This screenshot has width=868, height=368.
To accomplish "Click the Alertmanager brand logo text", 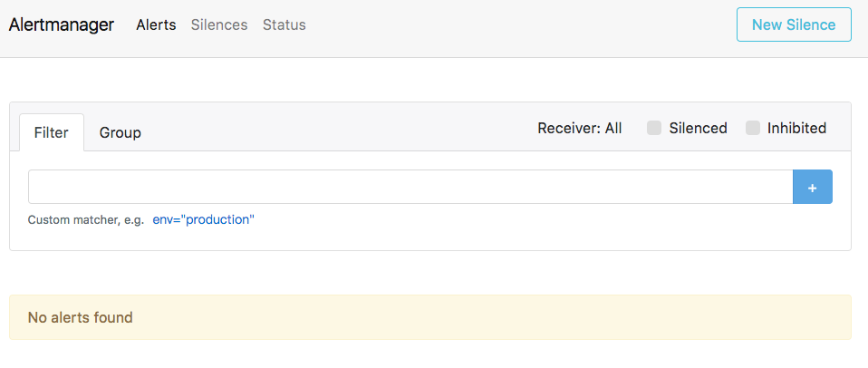I will 62,24.
